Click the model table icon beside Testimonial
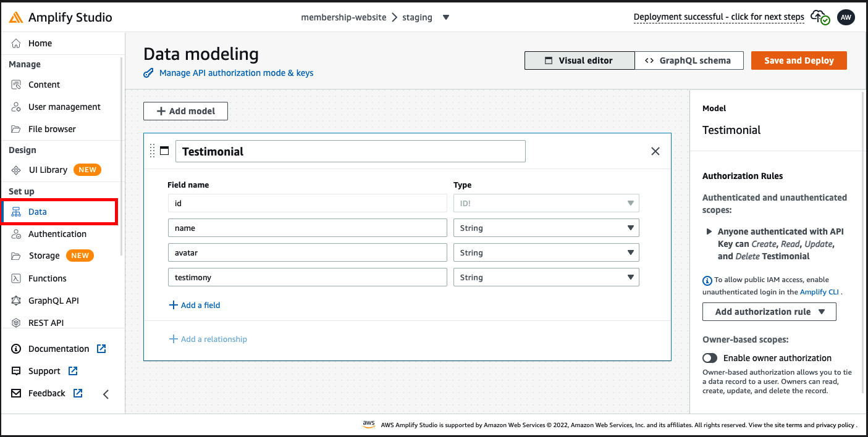 pos(164,151)
